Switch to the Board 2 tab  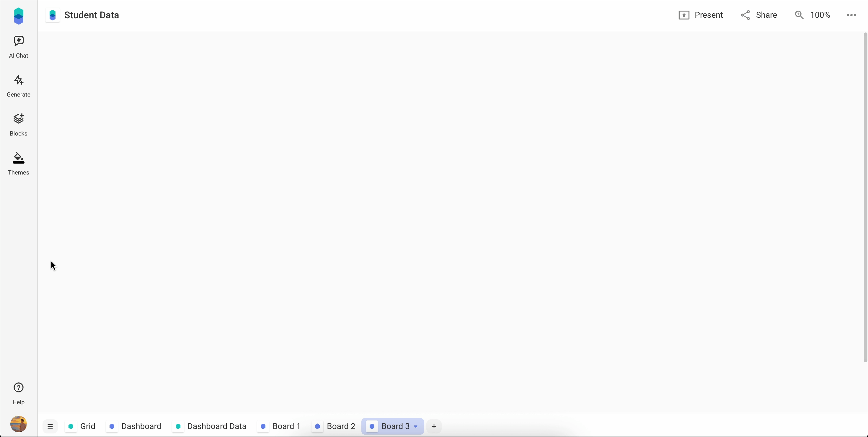[x=335, y=426]
